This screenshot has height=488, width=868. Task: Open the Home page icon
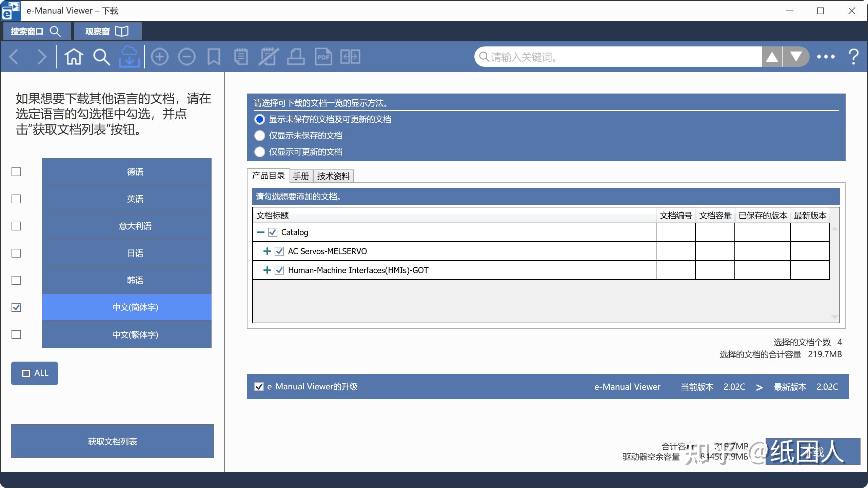[x=74, y=56]
